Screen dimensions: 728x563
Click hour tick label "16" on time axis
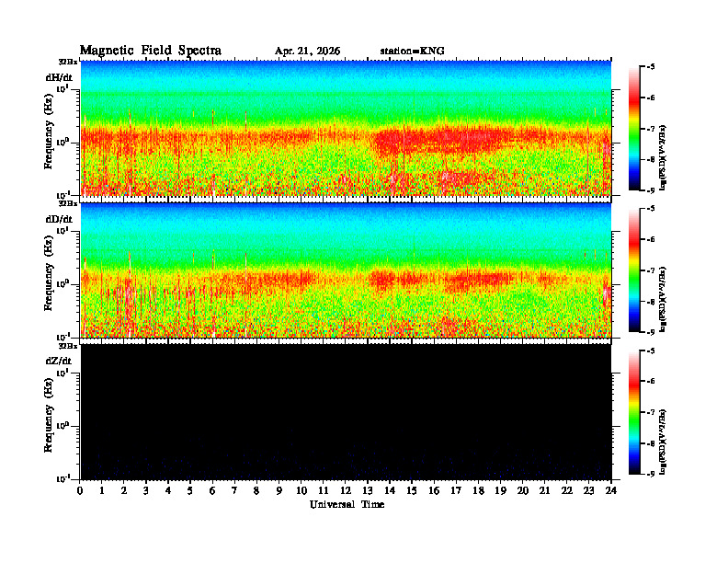point(434,491)
